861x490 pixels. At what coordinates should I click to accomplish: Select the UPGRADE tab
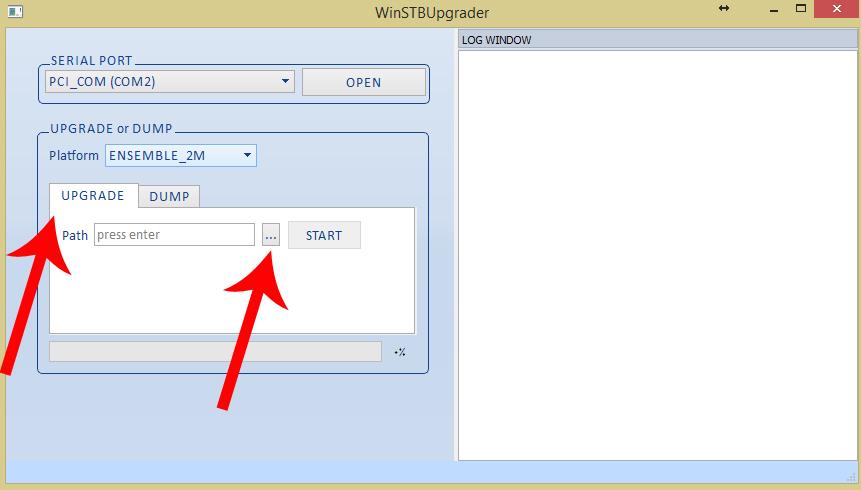[93, 196]
